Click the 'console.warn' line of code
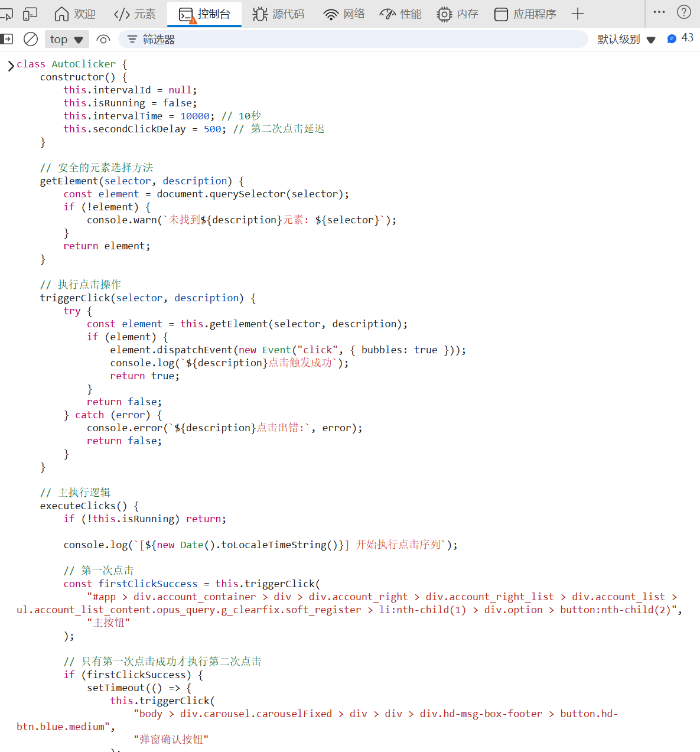Viewport: 700px width, 752px height. point(242,220)
